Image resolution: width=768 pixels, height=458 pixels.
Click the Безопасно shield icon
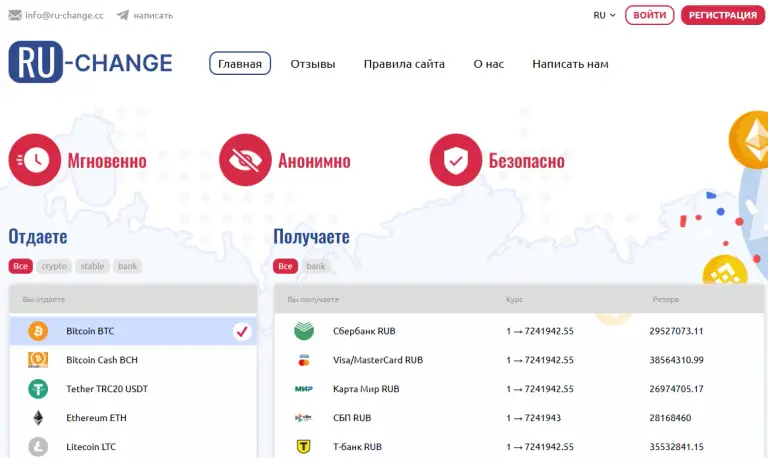coord(456,160)
